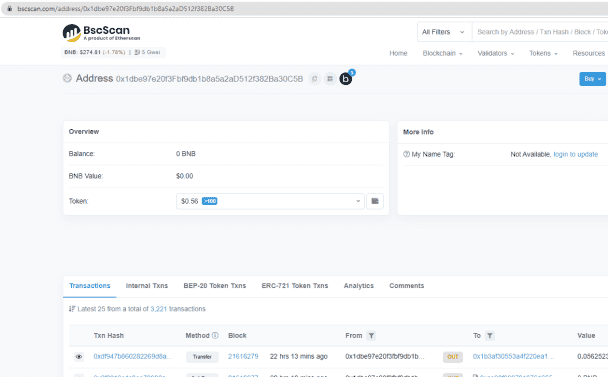Open the Resources menu

(x=589, y=53)
